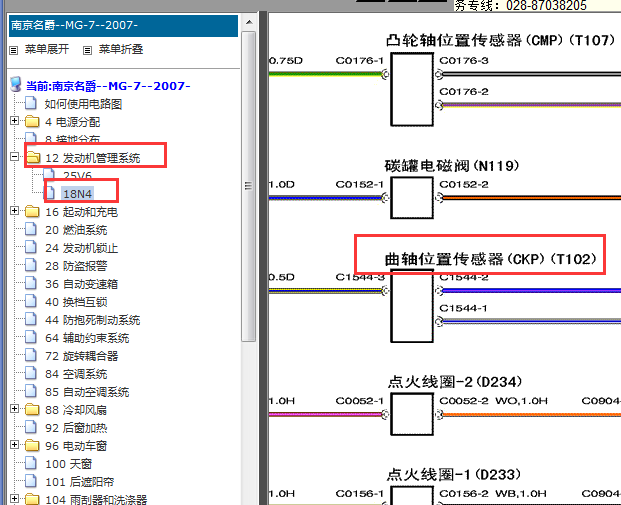Click 点火线圈-2(D234) label in diagram
This screenshot has width=621, height=505.
click(455, 382)
